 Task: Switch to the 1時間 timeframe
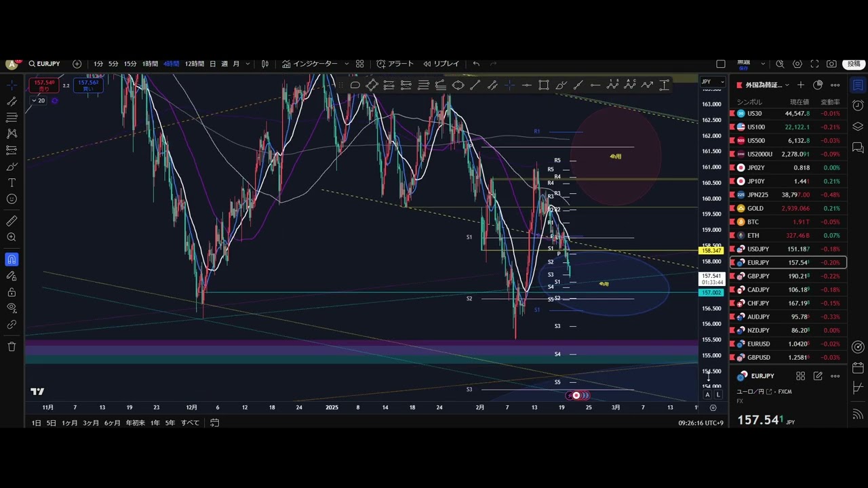point(150,64)
